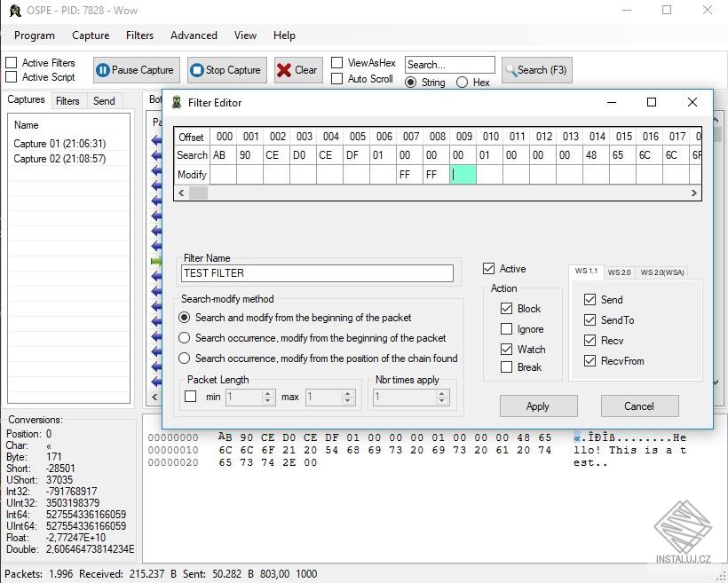
Task: Click the Apply button
Action: pos(538,406)
